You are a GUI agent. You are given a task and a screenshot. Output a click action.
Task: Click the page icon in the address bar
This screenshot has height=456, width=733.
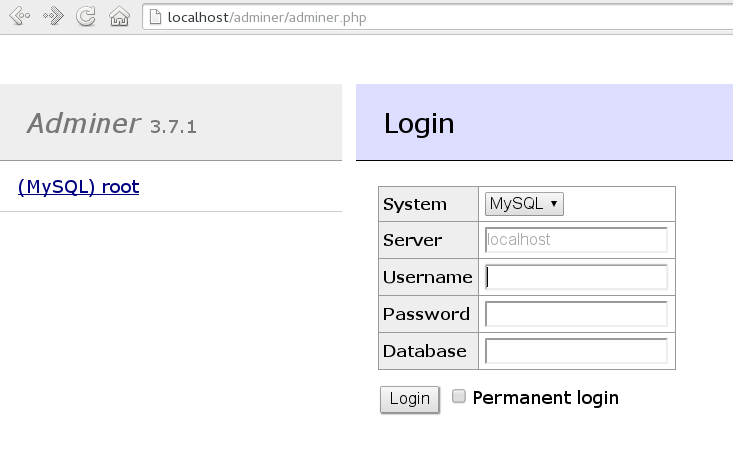point(153,16)
